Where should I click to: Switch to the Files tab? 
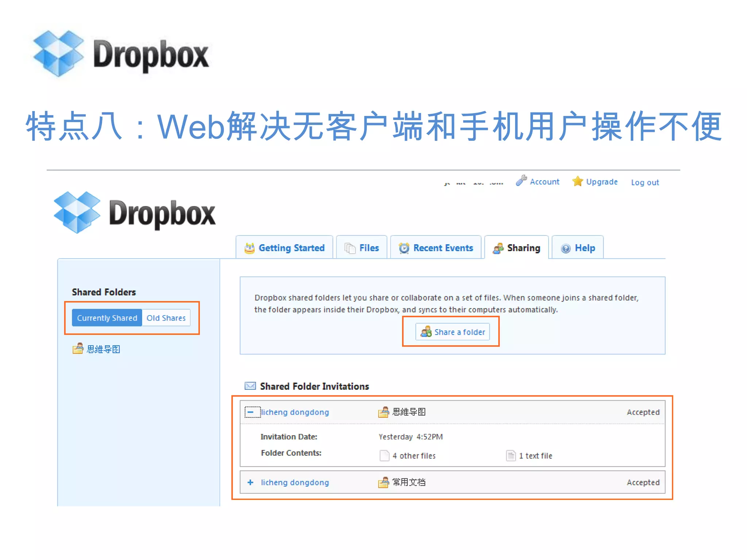361,248
